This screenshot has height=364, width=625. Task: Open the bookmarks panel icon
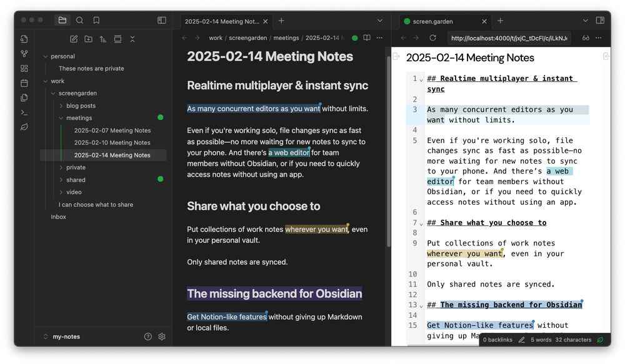click(96, 21)
